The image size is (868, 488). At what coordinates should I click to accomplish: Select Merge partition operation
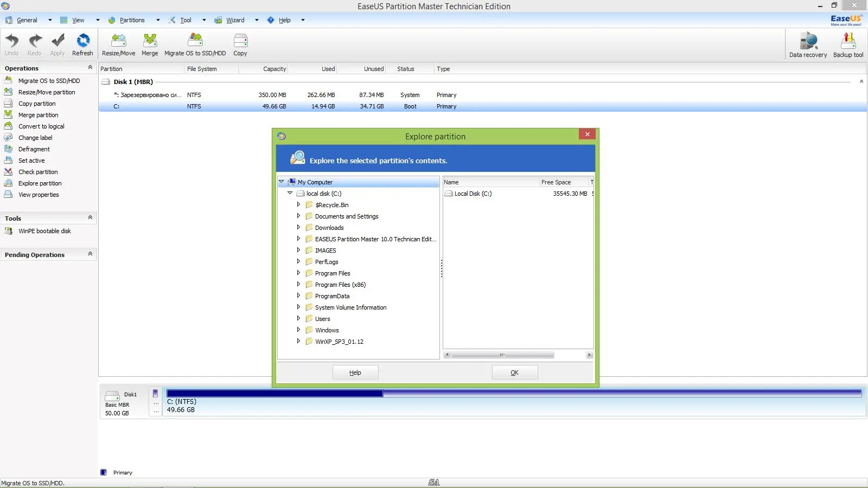tap(38, 115)
